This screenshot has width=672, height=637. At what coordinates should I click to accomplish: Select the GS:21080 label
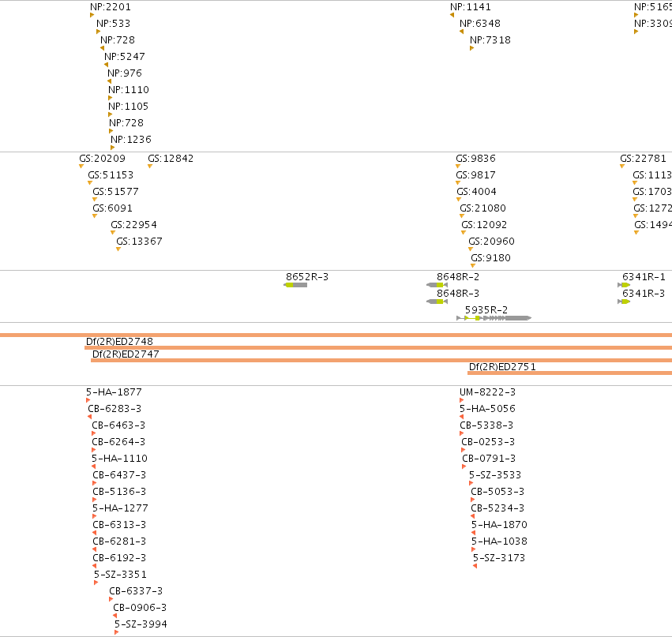(x=482, y=208)
